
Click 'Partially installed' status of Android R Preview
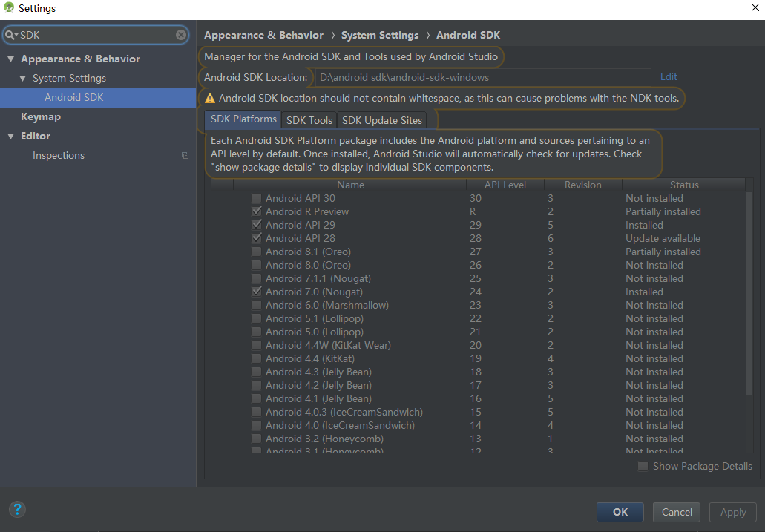pos(663,211)
